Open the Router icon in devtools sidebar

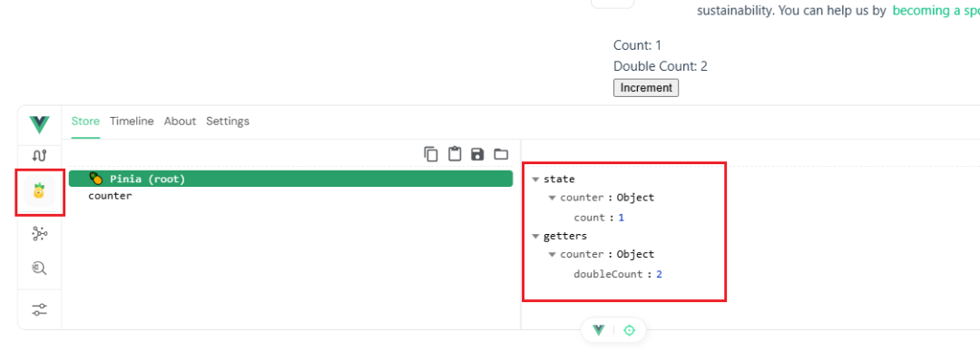coord(39,155)
